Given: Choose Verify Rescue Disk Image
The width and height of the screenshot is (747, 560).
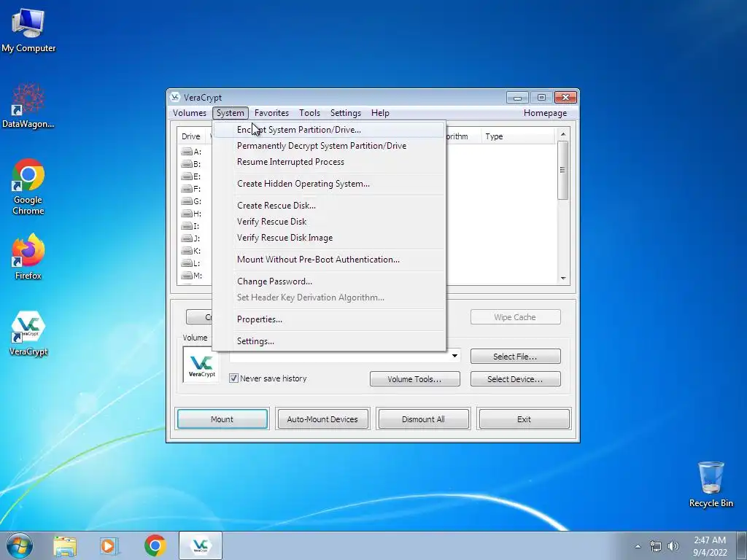Looking at the screenshot, I should click(329, 238).
